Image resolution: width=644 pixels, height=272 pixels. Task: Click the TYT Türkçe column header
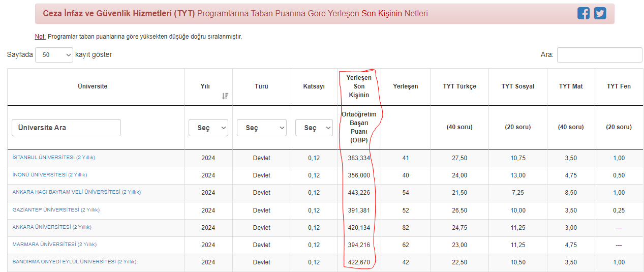459,86
